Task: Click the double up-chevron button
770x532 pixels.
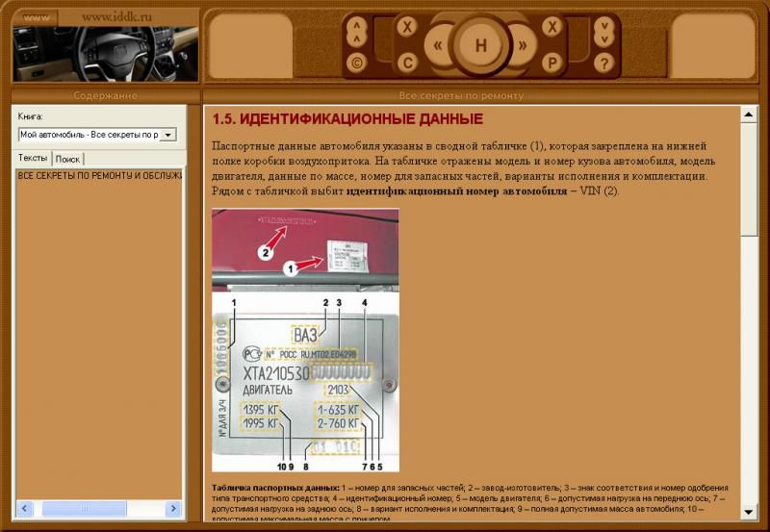Action: pyautogui.click(x=358, y=30)
